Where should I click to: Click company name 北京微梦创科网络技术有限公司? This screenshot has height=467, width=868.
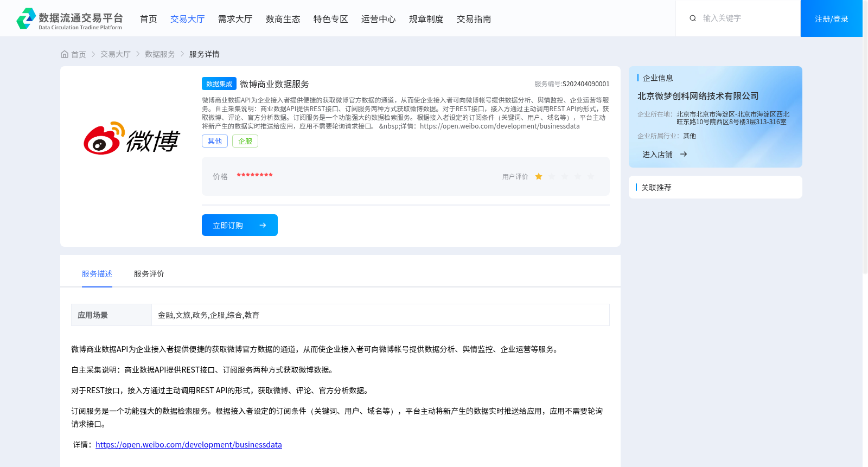coord(698,96)
